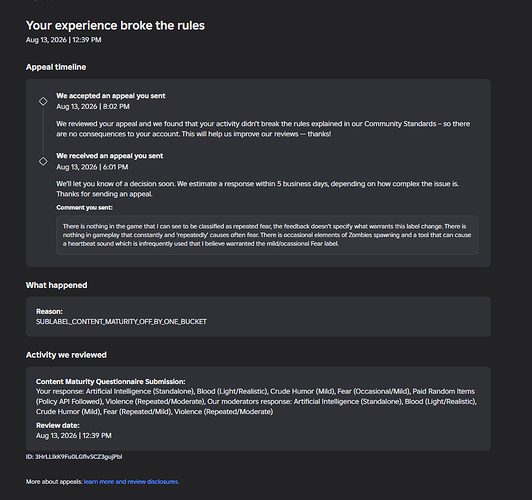The image size is (532, 500).
Task: Select the 'We received an appeal you sent' title
Action: pyautogui.click(x=110, y=156)
